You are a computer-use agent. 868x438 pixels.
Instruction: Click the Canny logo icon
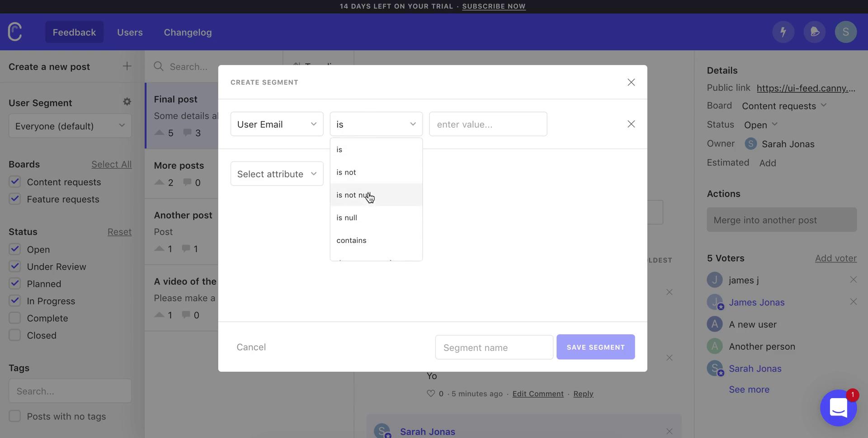[x=15, y=32]
